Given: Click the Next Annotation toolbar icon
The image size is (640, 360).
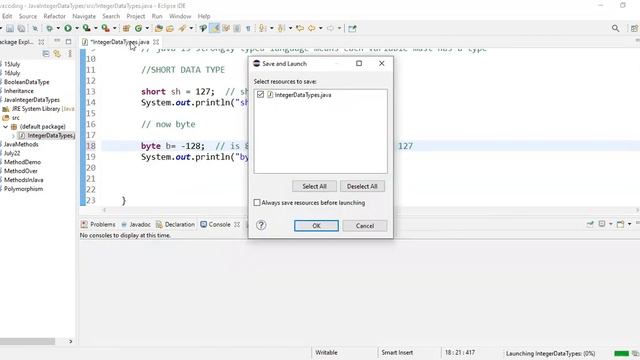Looking at the screenshot, I should click(x=262, y=28).
